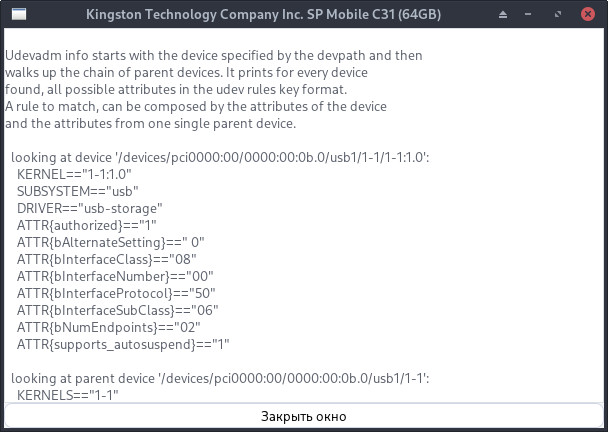
Task: Close the window with the red X
Action: [x=588, y=14]
